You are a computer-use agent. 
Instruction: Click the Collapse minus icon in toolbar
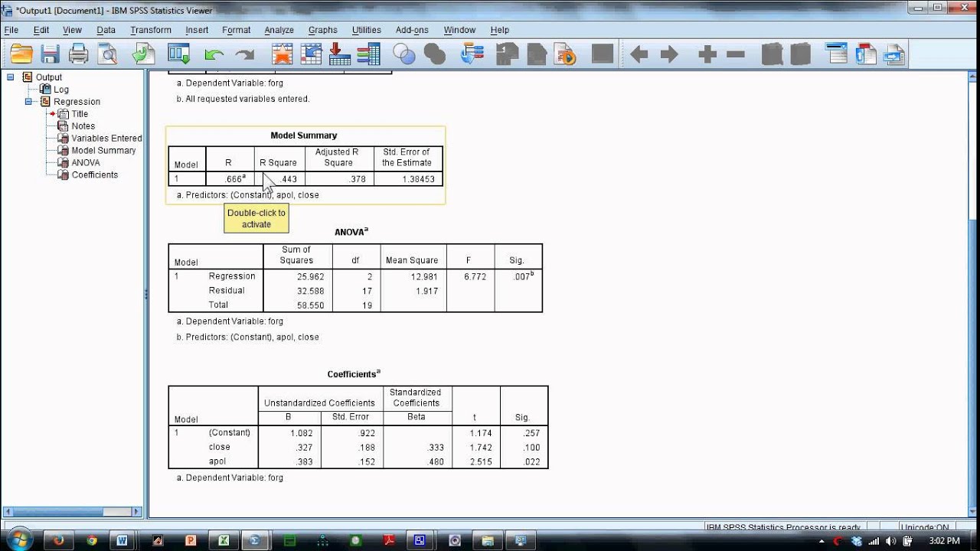tap(736, 54)
